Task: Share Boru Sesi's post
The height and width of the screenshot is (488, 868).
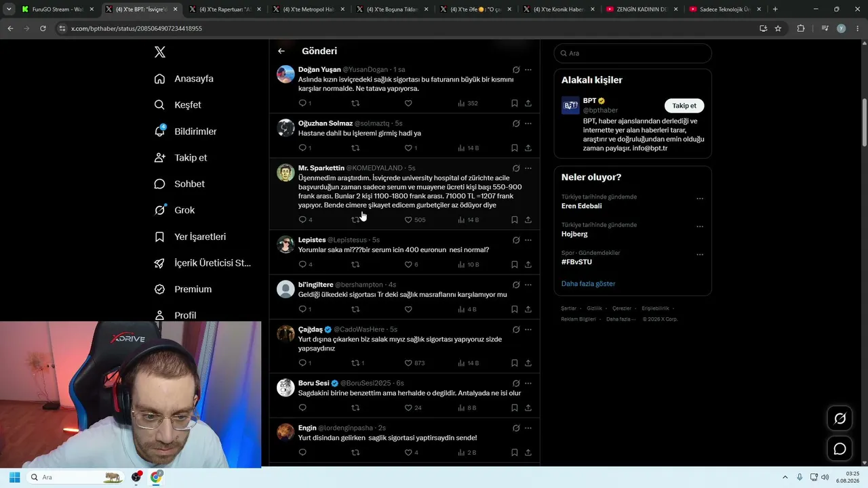Action: [x=528, y=407]
